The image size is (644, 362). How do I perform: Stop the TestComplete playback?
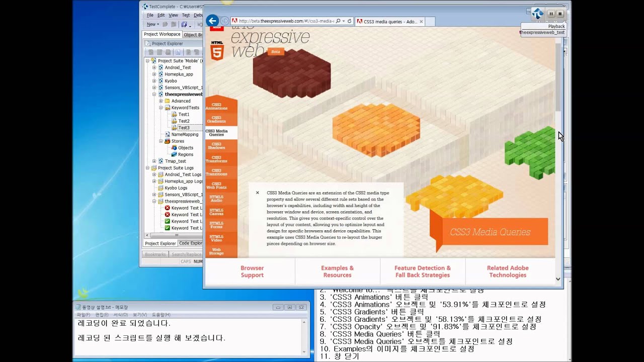coord(559,14)
